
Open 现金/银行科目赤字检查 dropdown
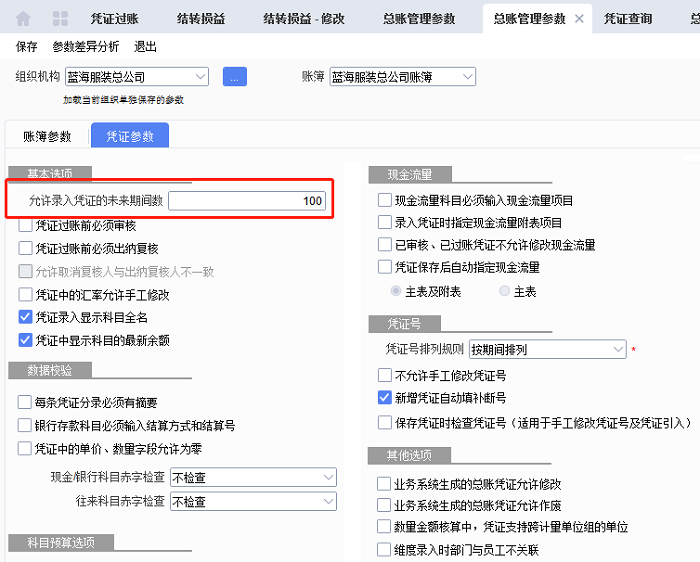(x=329, y=478)
